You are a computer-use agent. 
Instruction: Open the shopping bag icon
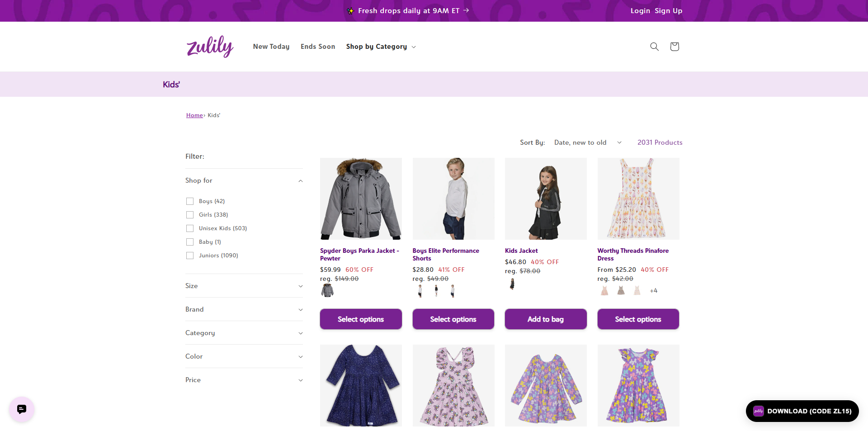click(675, 47)
